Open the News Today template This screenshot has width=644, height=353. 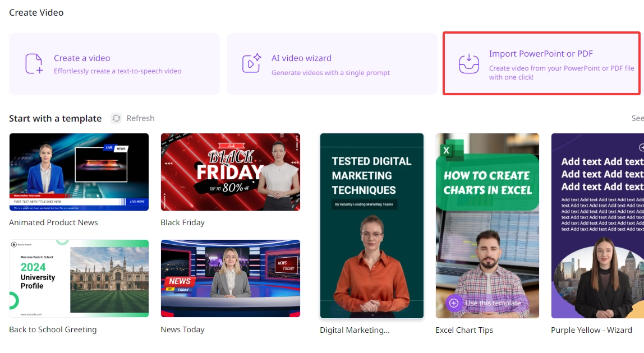pyautogui.click(x=230, y=278)
